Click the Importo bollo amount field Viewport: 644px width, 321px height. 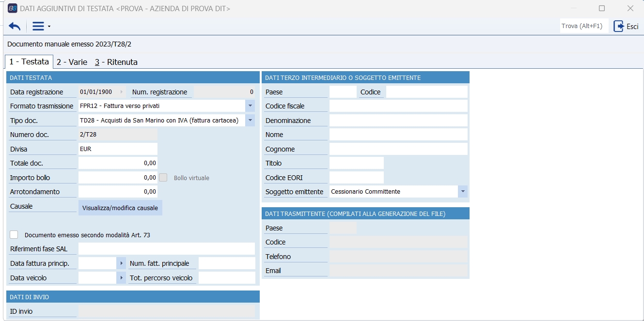118,178
